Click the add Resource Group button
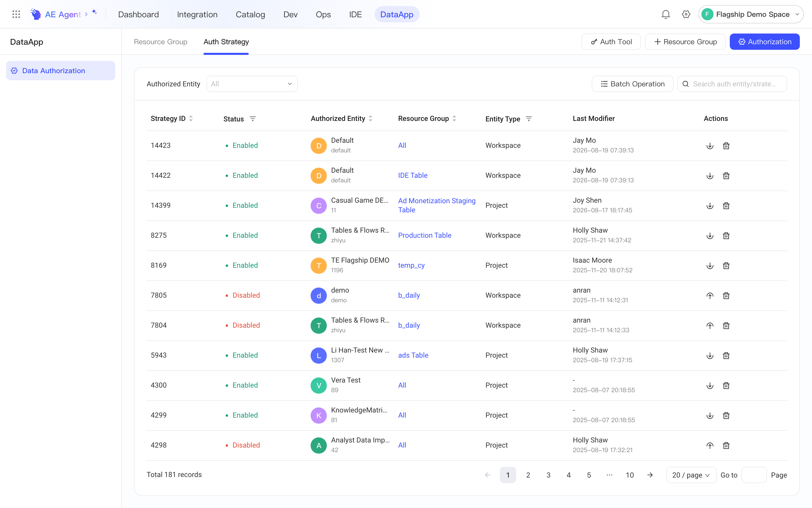The width and height of the screenshot is (812, 508). pyautogui.click(x=685, y=42)
